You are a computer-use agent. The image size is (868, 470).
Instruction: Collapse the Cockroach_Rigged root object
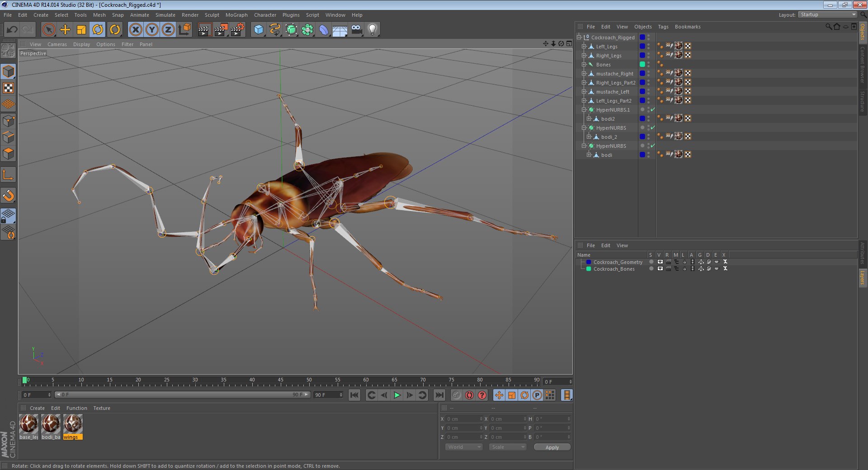[579, 38]
